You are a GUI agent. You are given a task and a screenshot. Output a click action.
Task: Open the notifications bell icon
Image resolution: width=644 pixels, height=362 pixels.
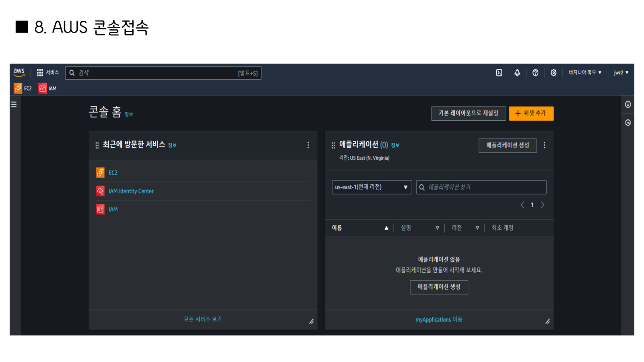pos(517,72)
